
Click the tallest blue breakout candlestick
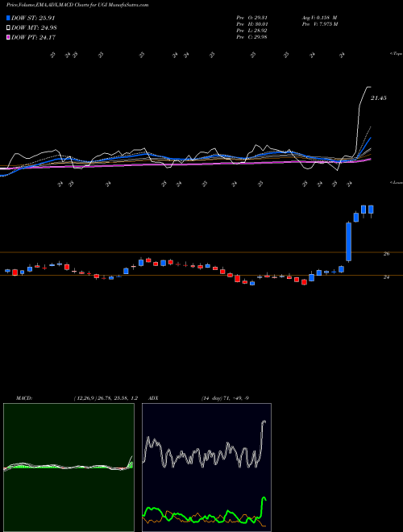point(348,242)
